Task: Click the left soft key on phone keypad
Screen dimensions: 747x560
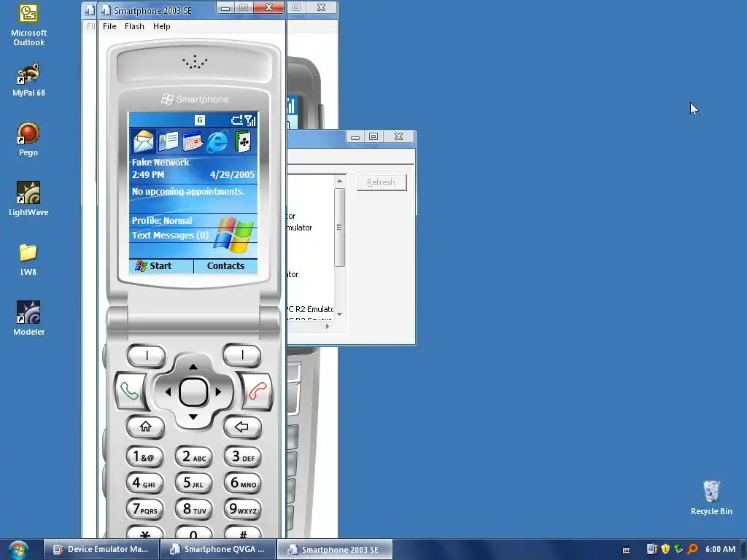Action: [146, 355]
